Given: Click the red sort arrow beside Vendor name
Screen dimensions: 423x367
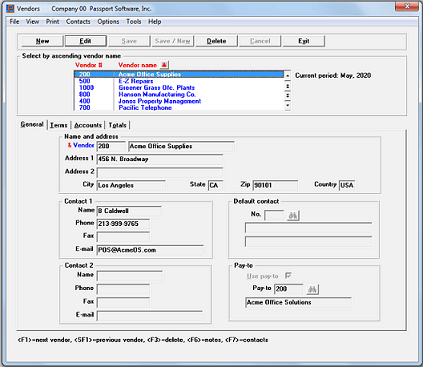Looking at the screenshot, I should click(164, 65).
